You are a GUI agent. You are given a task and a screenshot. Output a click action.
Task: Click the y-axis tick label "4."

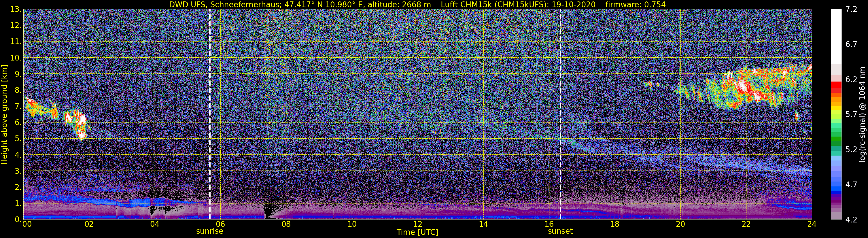(x=18, y=155)
